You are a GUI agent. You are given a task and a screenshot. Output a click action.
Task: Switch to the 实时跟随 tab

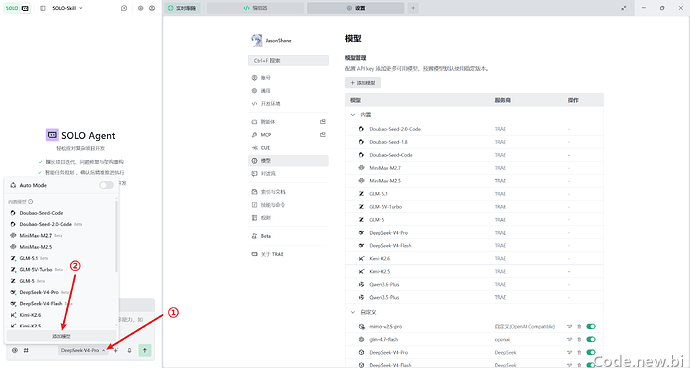point(182,8)
